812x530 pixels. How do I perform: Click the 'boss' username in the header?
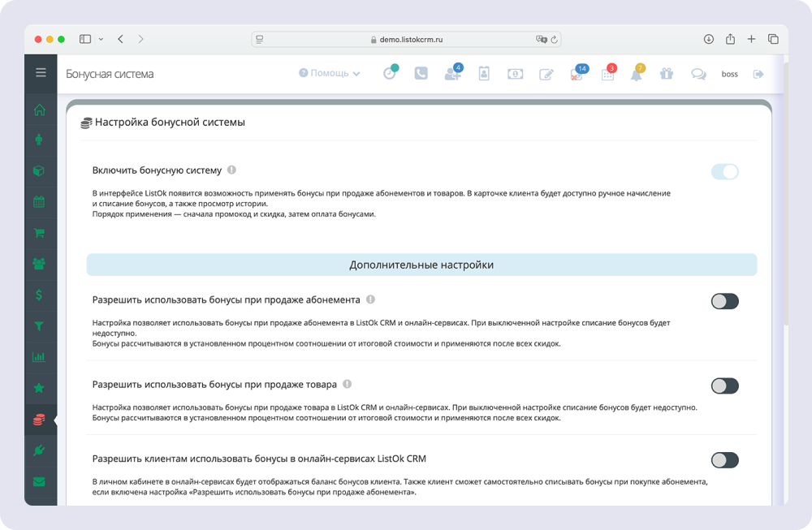729,74
